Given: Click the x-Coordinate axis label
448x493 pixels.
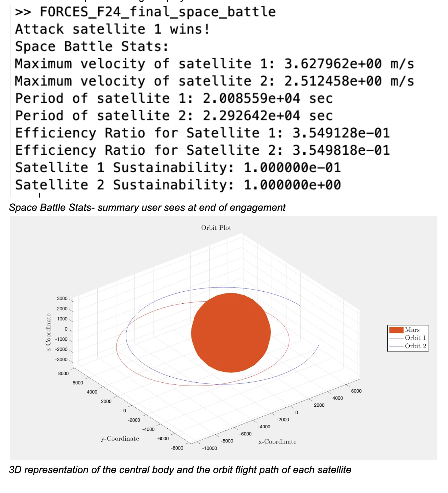Looking at the screenshot, I should [x=277, y=442].
